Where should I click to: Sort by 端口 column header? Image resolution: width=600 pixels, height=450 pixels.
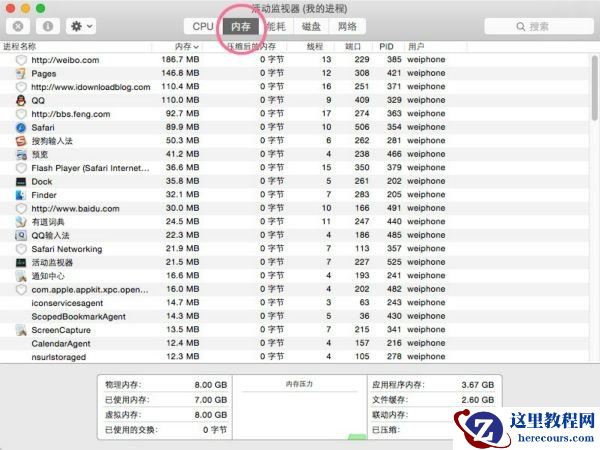coord(353,47)
